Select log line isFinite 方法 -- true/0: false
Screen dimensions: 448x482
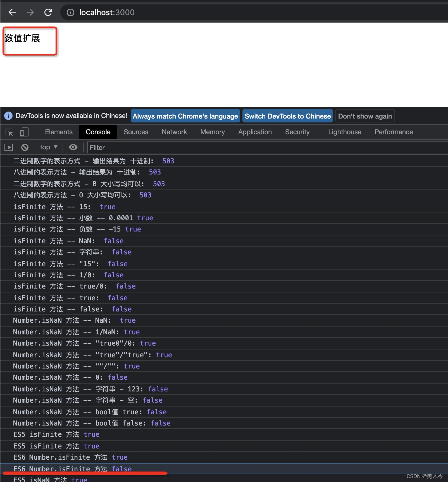[x=224, y=286]
